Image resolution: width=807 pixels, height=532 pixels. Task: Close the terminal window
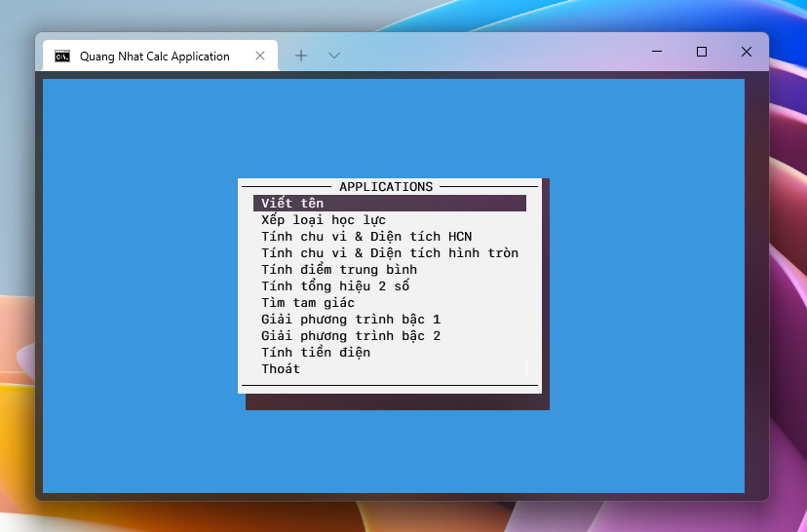[x=747, y=52]
